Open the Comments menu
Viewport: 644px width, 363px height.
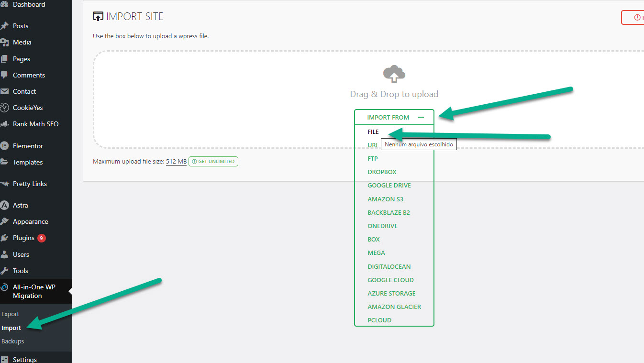coord(29,75)
